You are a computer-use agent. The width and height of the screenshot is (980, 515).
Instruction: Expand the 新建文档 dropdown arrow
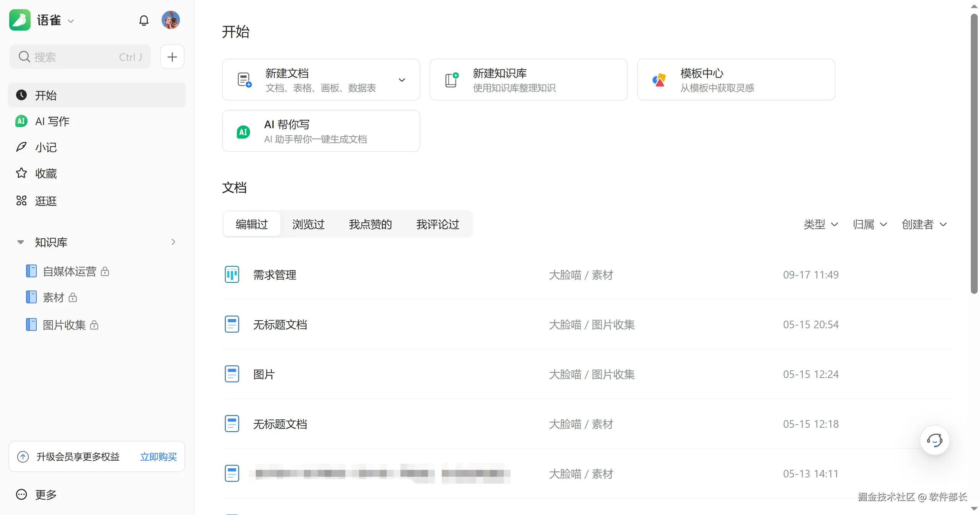402,80
